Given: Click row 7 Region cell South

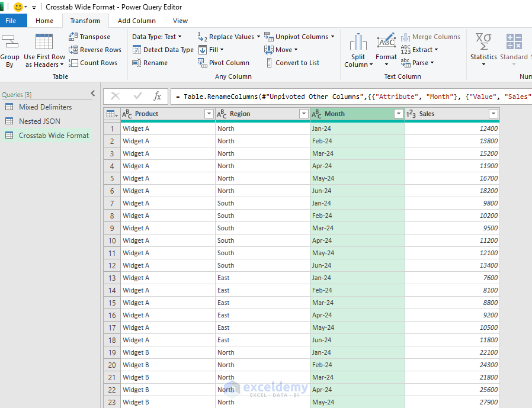Looking at the screenshot, I should click(262, 204).
